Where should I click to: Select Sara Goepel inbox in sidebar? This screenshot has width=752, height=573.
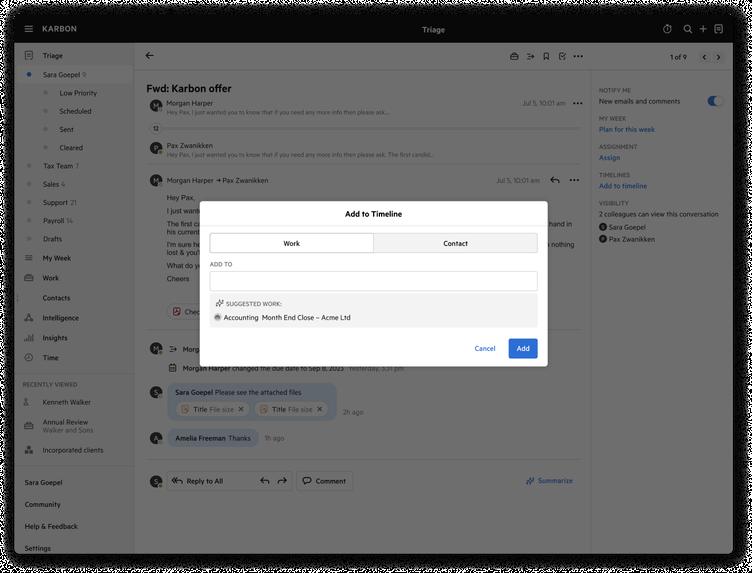[x=74, y=75]
